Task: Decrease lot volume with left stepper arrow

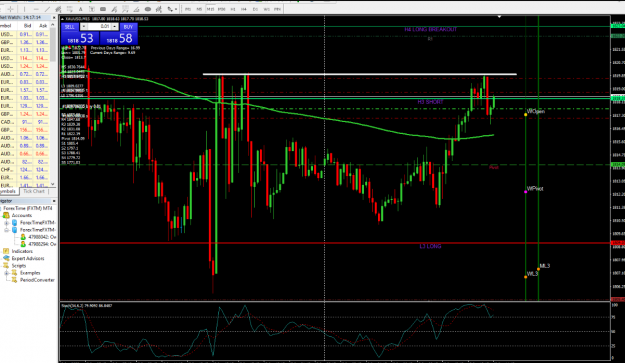Action: click(x=84, y=27)
